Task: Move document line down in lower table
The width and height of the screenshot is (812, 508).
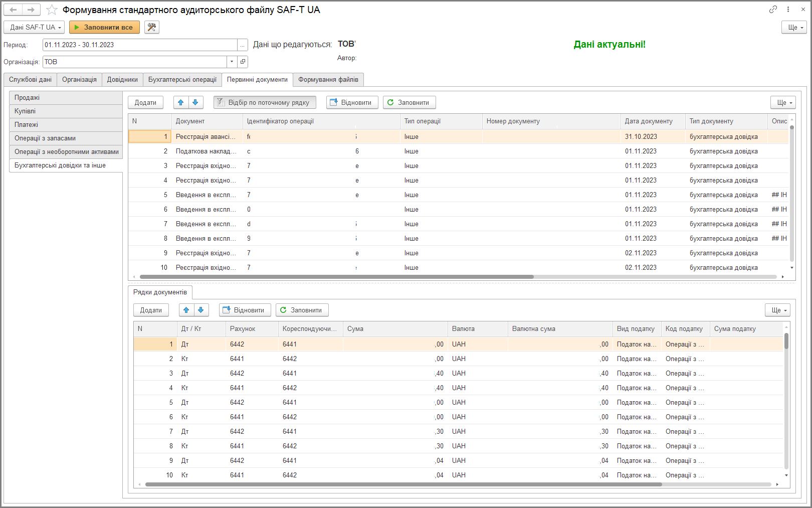Action: point(201,310)
